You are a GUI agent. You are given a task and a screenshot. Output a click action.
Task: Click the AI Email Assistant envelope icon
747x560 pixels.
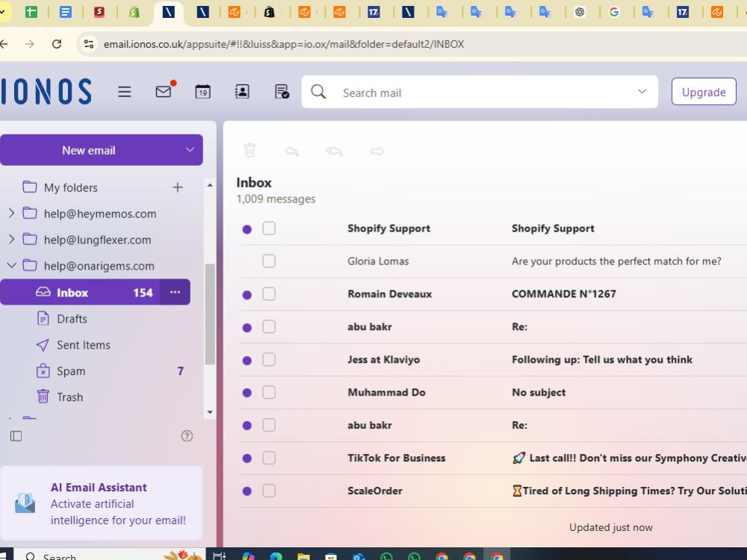tap(25, 503)
